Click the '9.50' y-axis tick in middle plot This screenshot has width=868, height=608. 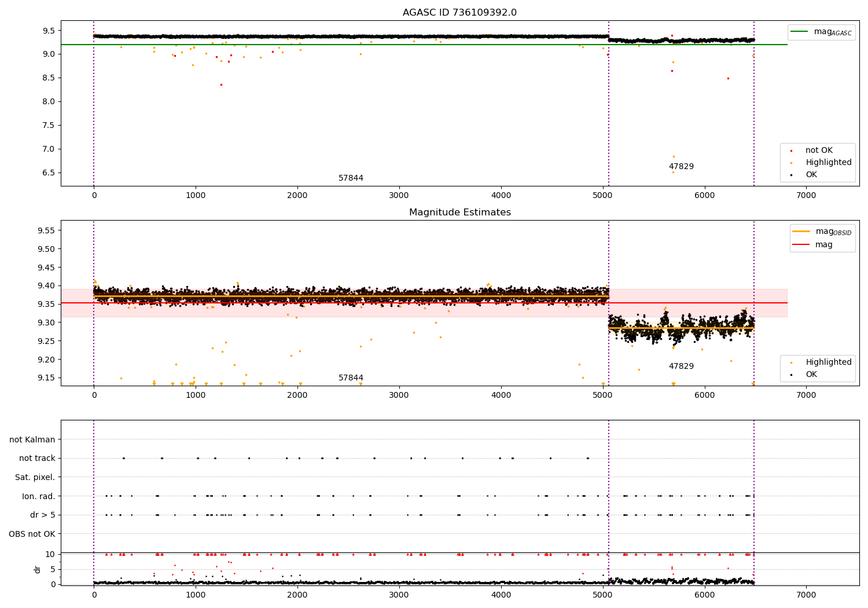[x=47, y=250]
